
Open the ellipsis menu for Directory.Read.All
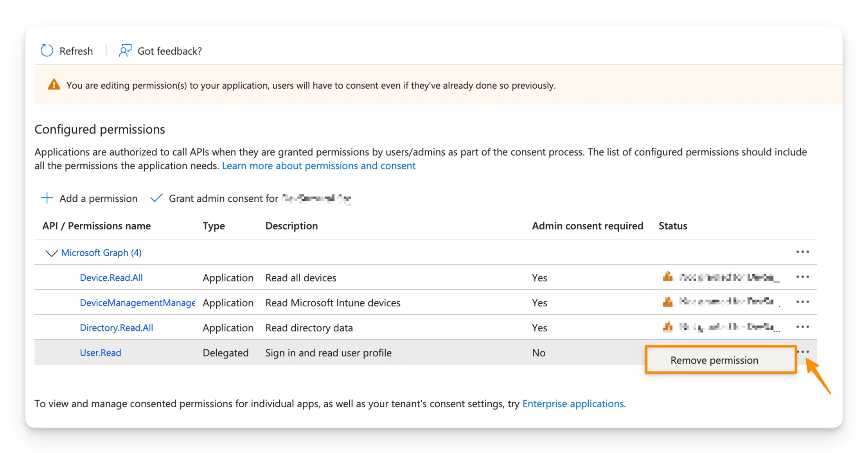pyautogui.click(x=802, y=327)
